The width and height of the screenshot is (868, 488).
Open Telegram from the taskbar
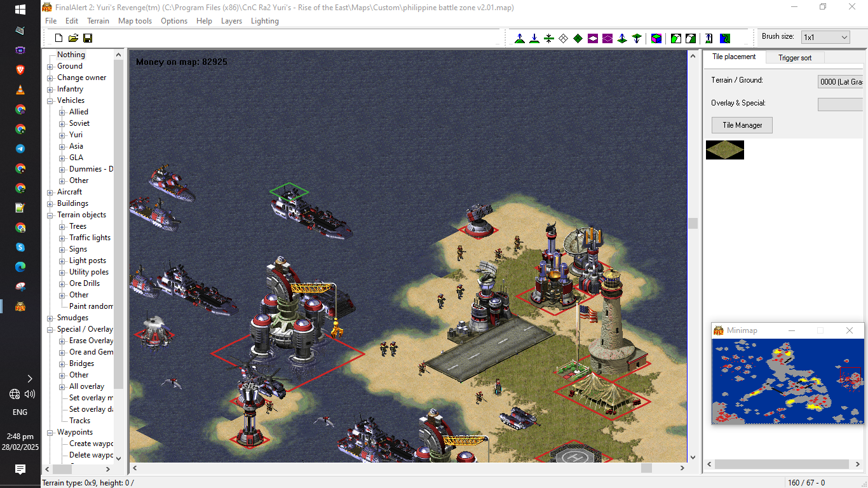coord(20,149)
